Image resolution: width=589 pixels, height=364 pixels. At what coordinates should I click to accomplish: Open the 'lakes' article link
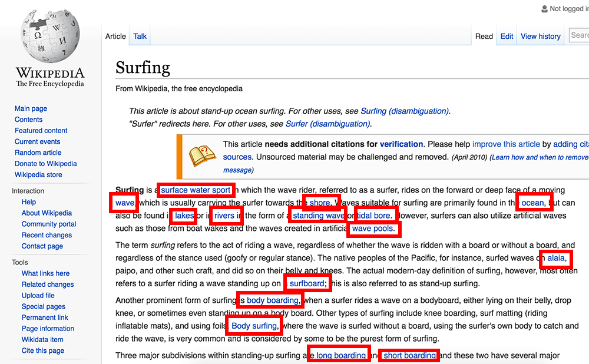pyautogui.click(x=184, y=216)
